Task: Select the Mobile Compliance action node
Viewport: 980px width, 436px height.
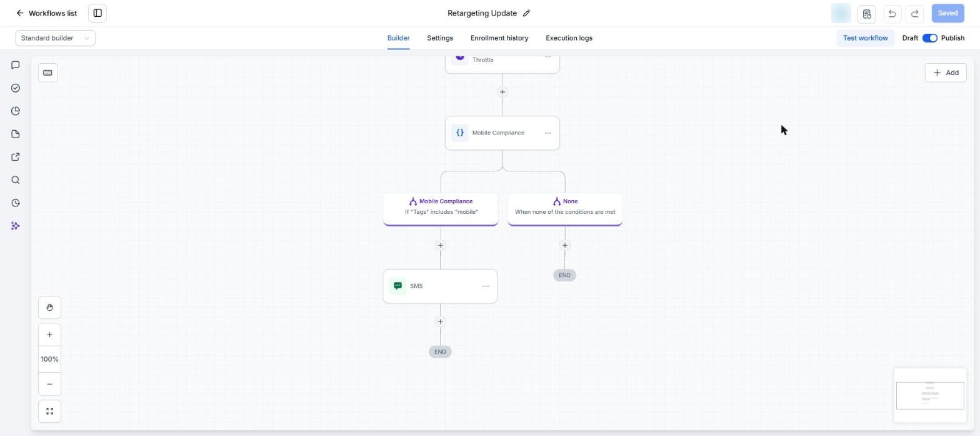Action: (x=502, y=133)
